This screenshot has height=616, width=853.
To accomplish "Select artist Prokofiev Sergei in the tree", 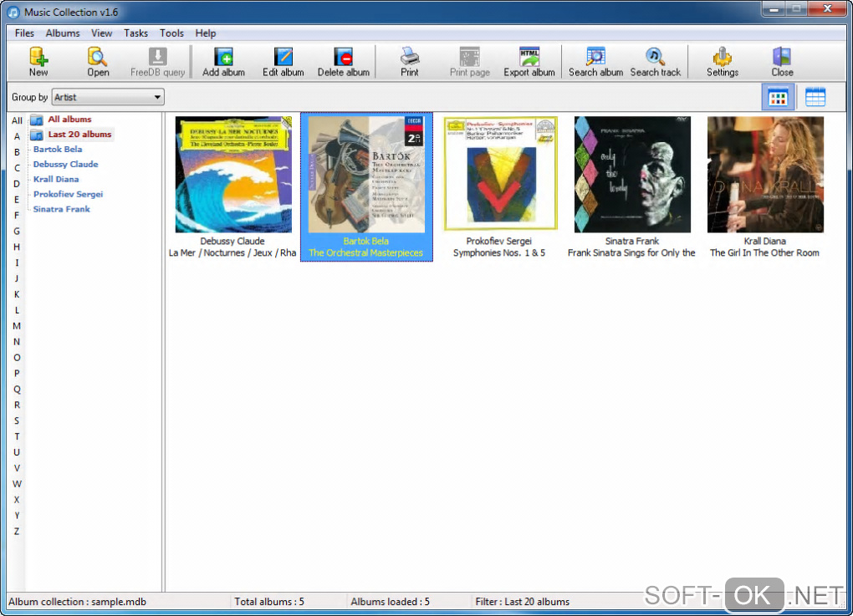I will tap(68, 194).
